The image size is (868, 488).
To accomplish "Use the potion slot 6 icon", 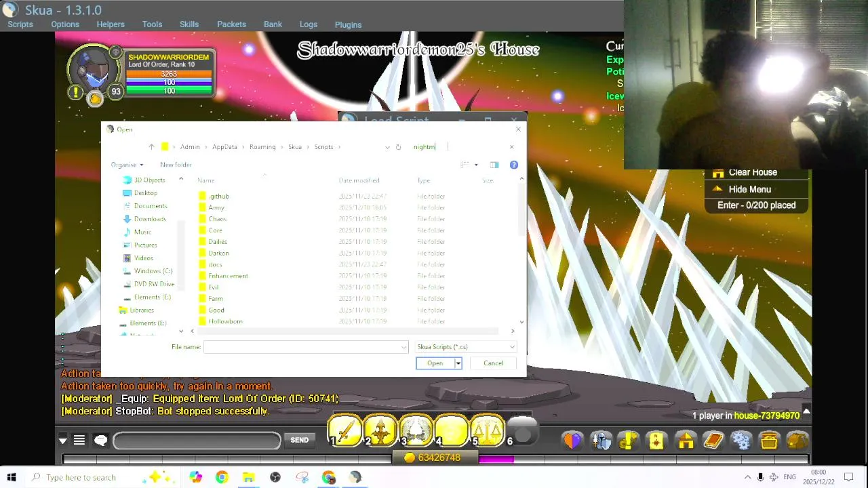I will click(x=522, y=432).
